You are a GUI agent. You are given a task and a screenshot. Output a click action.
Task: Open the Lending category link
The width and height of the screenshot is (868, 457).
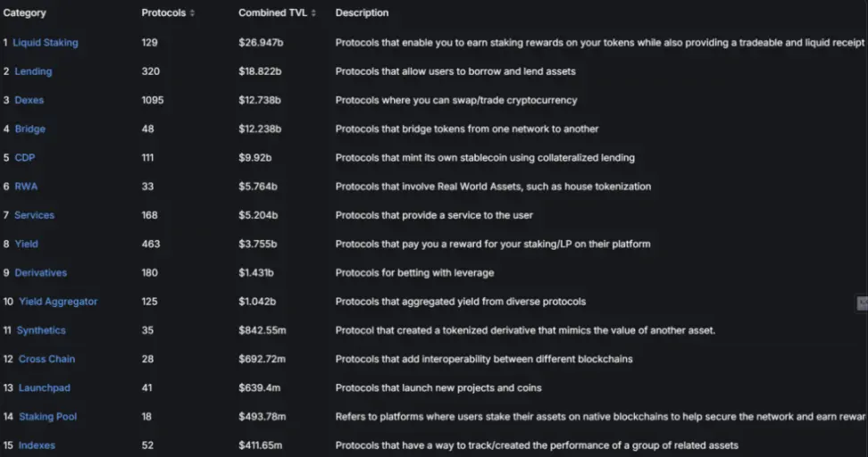click(x=33, y=71)
